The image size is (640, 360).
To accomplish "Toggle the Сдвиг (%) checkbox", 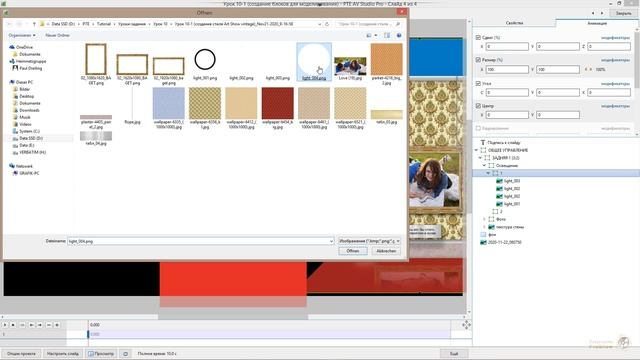I will point(478,38).
